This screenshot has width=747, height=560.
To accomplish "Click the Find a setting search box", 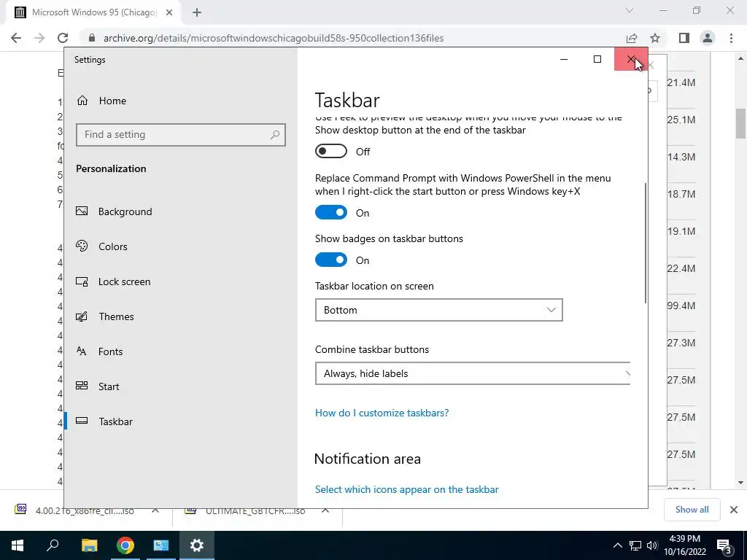I will pos(181,134).
